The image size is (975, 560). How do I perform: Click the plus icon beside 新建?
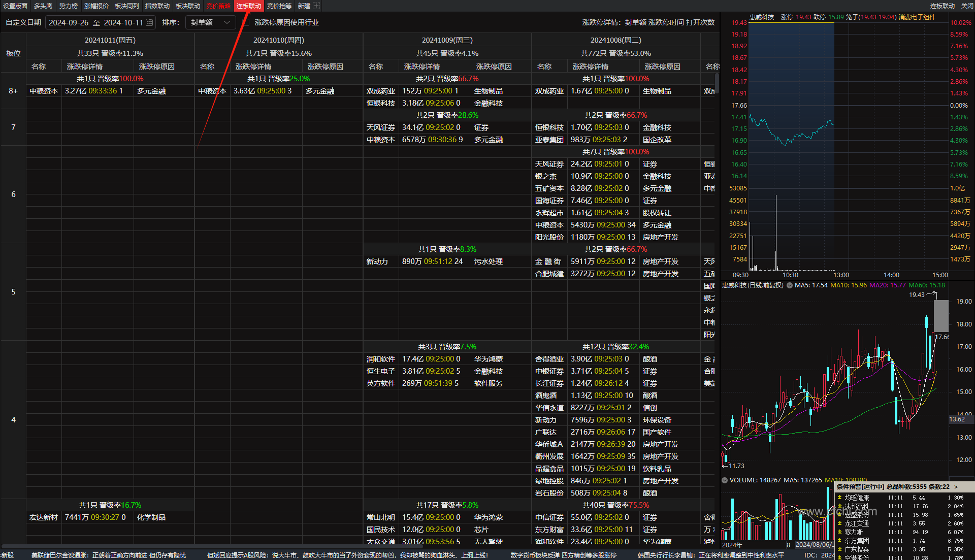[316, 6]
